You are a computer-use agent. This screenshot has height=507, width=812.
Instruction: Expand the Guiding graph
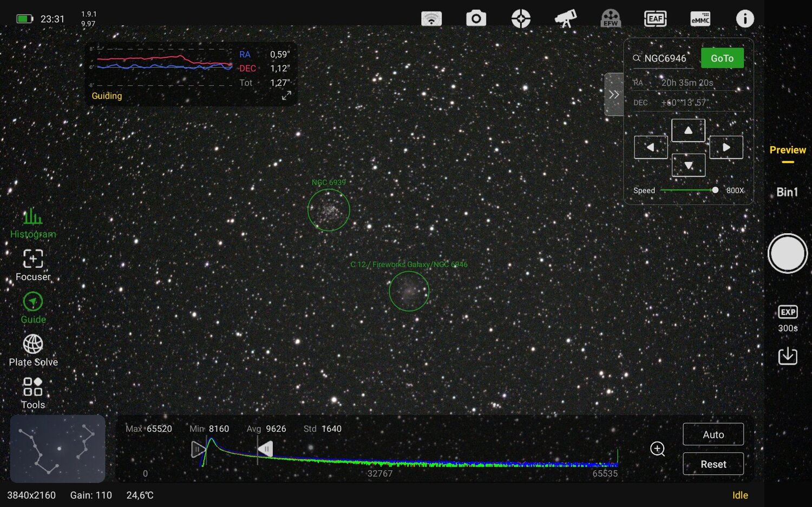pos(286,96)
